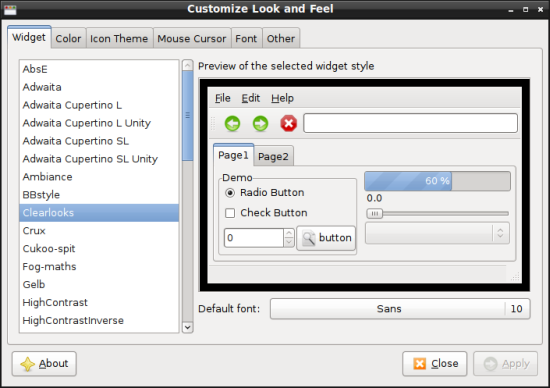Click the red stop icon in preview
550x388 pixels.
click(x=288, y=123)
